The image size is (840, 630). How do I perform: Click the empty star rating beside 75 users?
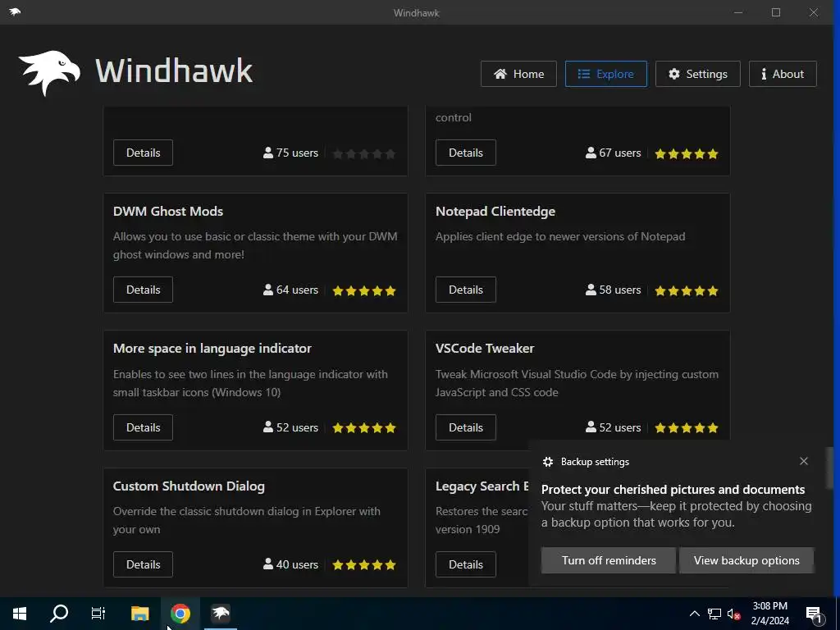[x=364, y=154]
